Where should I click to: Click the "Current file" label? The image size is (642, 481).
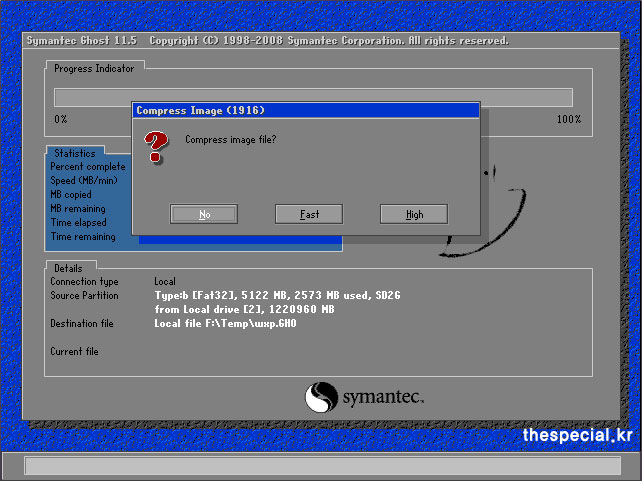coord(75,351)
